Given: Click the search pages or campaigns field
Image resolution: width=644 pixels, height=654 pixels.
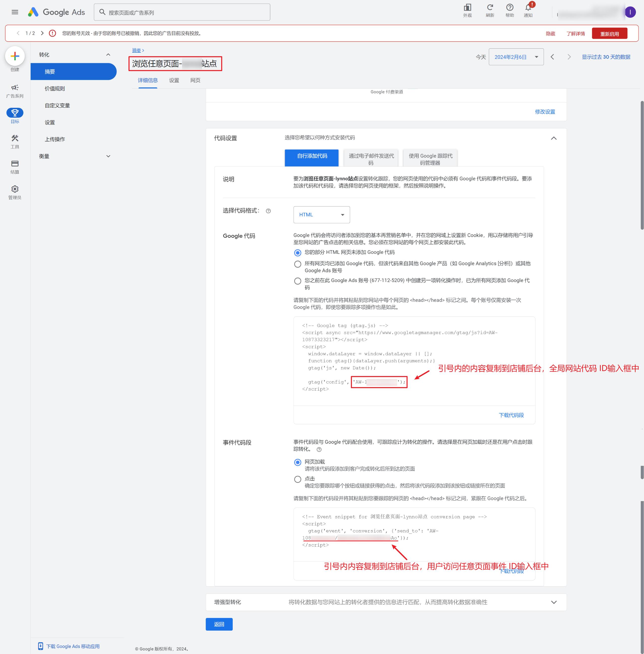Looking at the screenshot, I should pyautogui.click(x=182, y=13).
